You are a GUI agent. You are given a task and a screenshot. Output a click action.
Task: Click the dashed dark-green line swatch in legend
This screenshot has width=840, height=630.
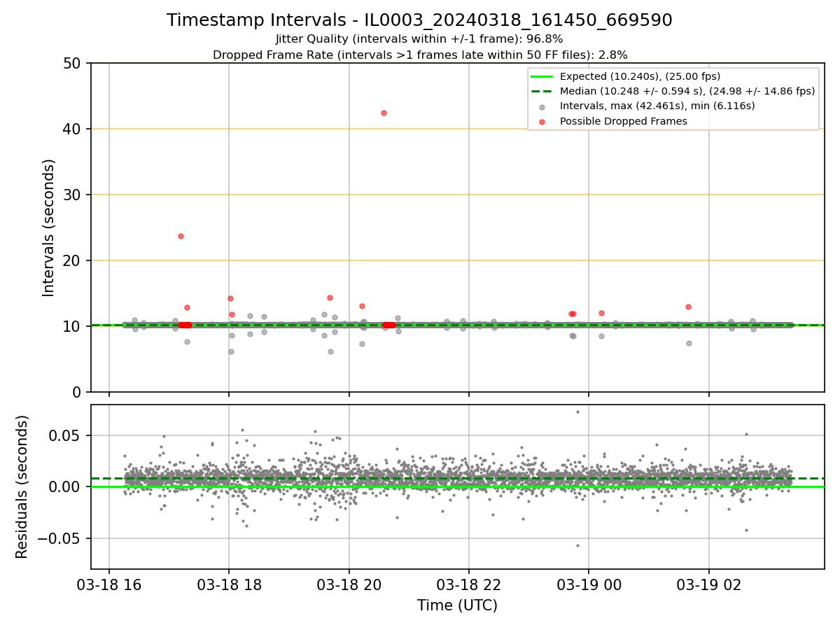542,91
